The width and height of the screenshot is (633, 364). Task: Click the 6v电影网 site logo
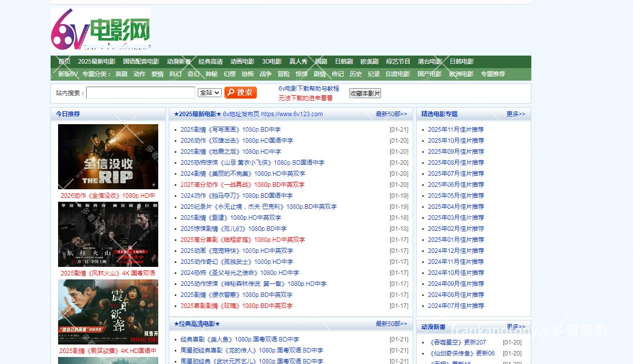[x=101, y=30]
